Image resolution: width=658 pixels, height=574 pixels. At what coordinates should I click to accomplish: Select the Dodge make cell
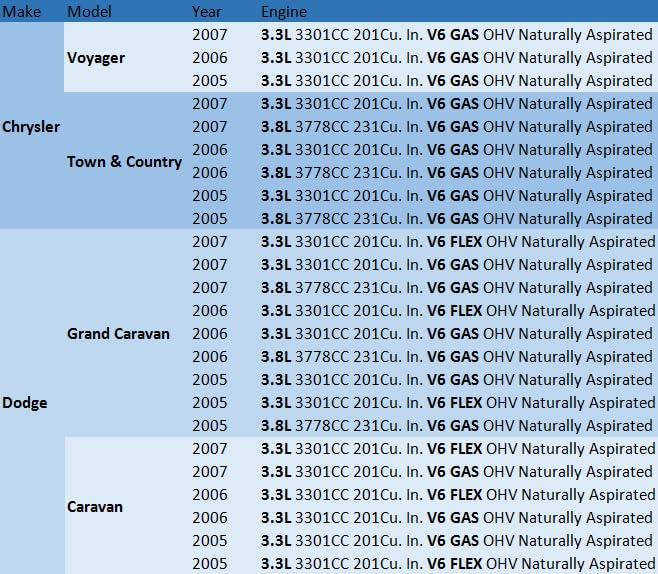click(25, 403)
